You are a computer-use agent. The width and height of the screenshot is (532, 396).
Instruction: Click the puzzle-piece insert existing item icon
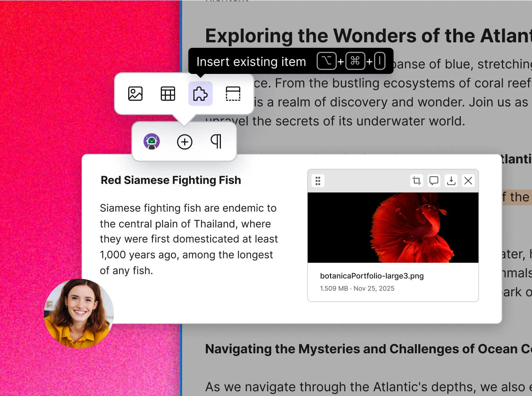click(200, 94)
